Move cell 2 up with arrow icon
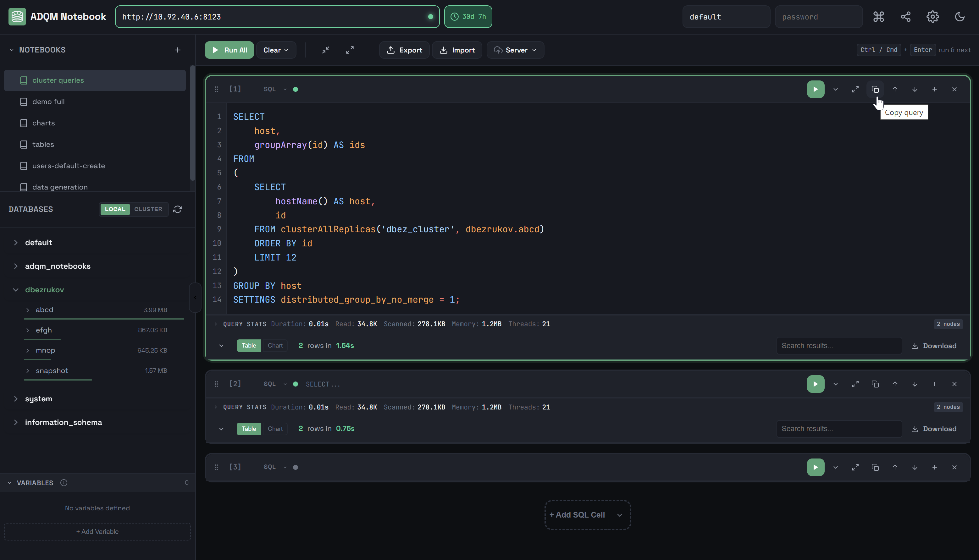This screenshot has height=560, width=979. pyautogui.click(x=895, y=384)
